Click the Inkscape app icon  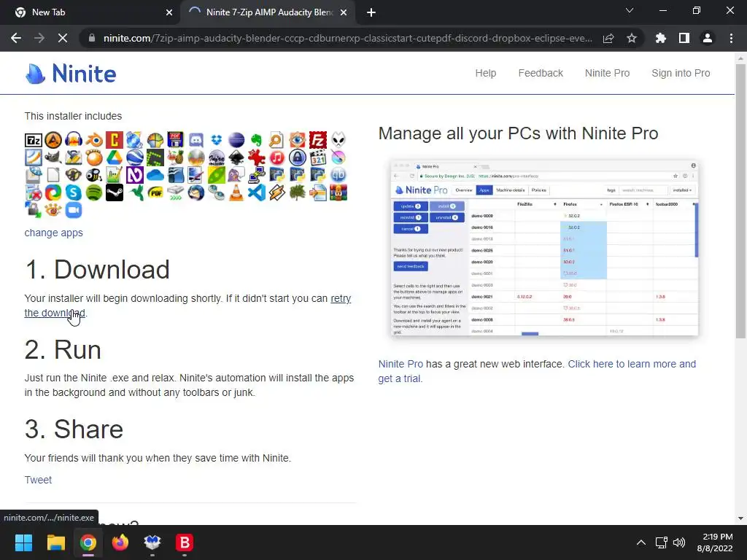(x=236, y=157)
